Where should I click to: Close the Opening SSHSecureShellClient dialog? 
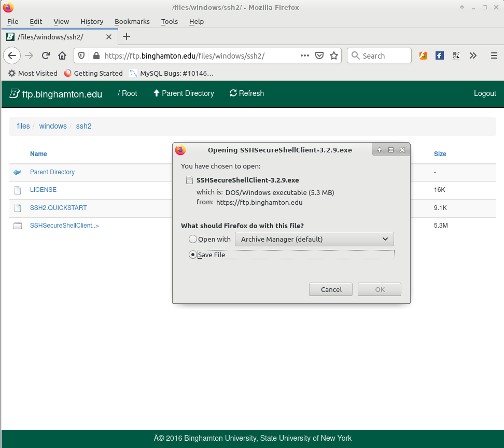[402, 150]
